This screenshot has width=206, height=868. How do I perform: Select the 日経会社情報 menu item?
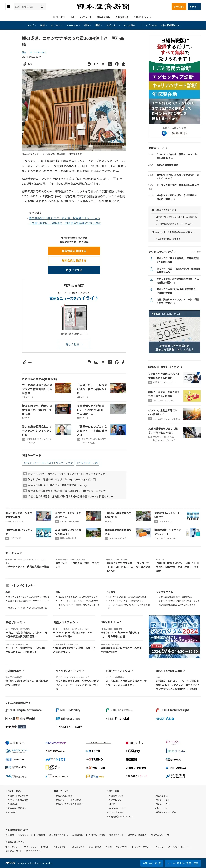pyautogui.click(x=103, y=17)
